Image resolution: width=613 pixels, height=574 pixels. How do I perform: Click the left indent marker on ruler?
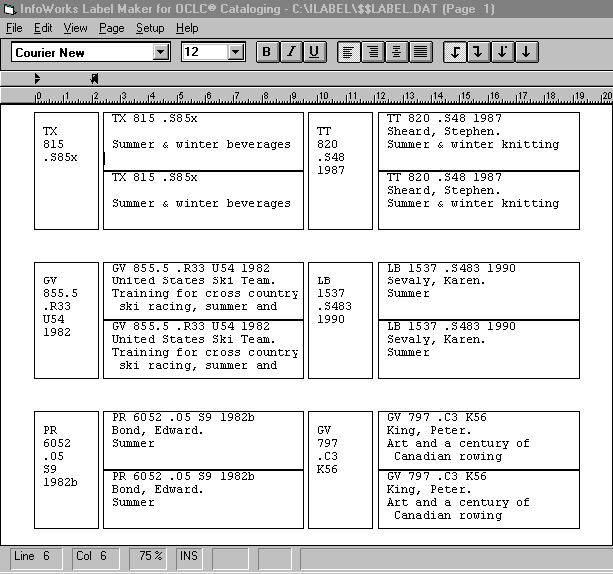click(37, 78)
